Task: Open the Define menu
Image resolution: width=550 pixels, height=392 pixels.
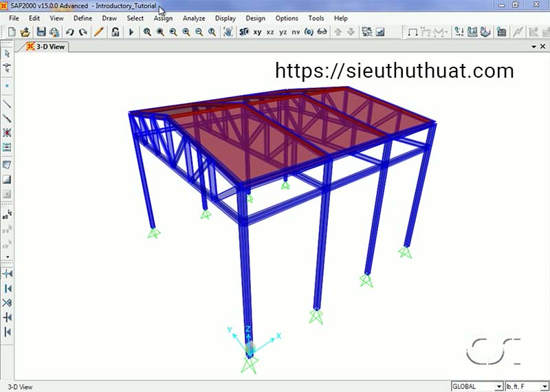Action: pyautogui.click(x=82, y=19)
